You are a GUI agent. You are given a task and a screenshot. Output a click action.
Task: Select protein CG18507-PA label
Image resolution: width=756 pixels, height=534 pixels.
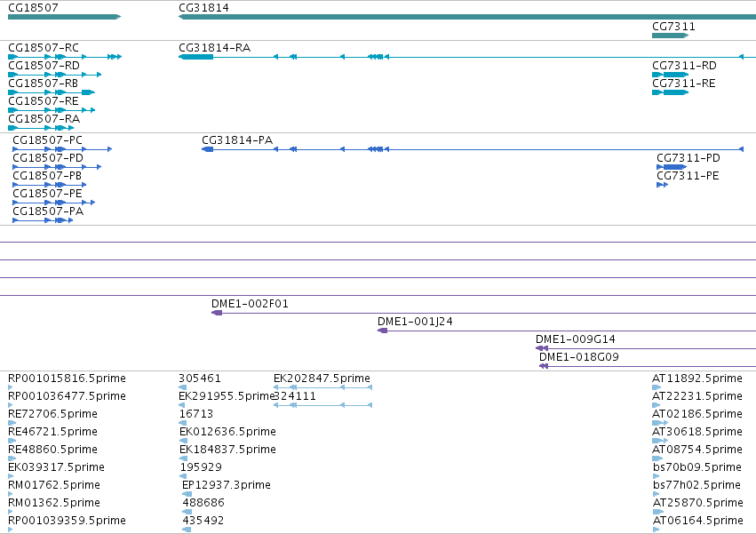[48, 211]
